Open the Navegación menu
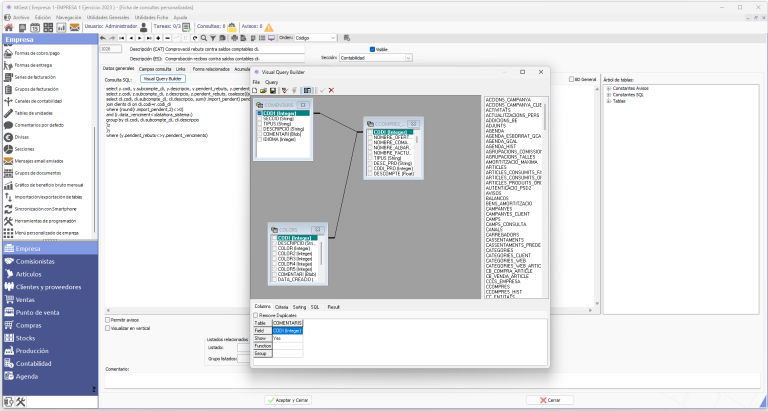This screenshot has height=411, width=768. [x=69, y=17]
